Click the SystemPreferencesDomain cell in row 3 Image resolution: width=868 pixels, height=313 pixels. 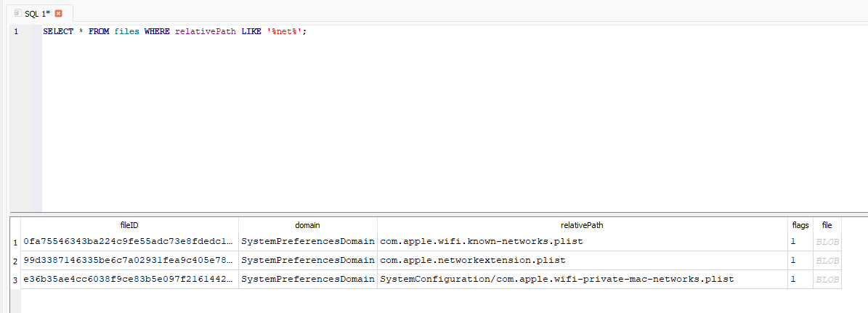(x=307, y=279)
